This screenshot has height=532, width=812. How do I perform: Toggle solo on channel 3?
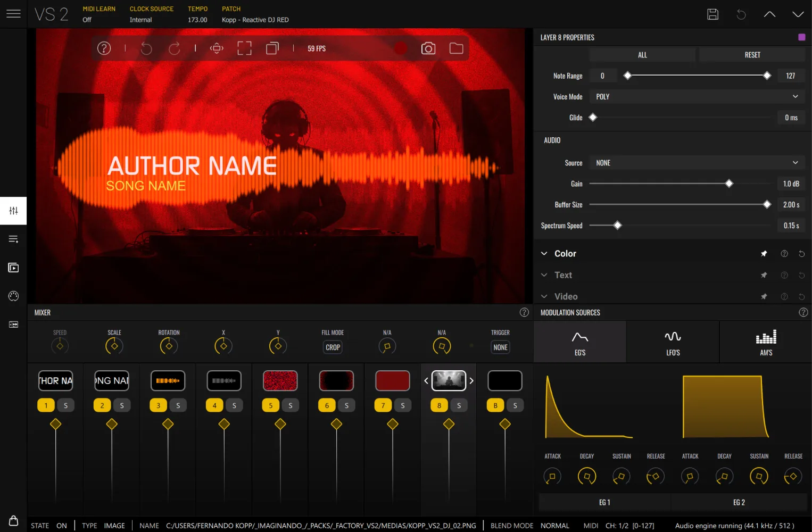(178, 405)
